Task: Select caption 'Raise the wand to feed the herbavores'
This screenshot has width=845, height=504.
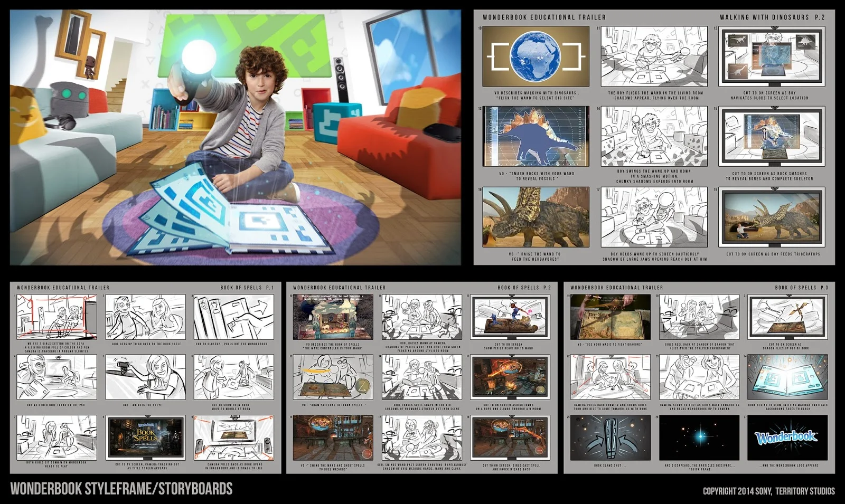Action: tap(536, 256)
